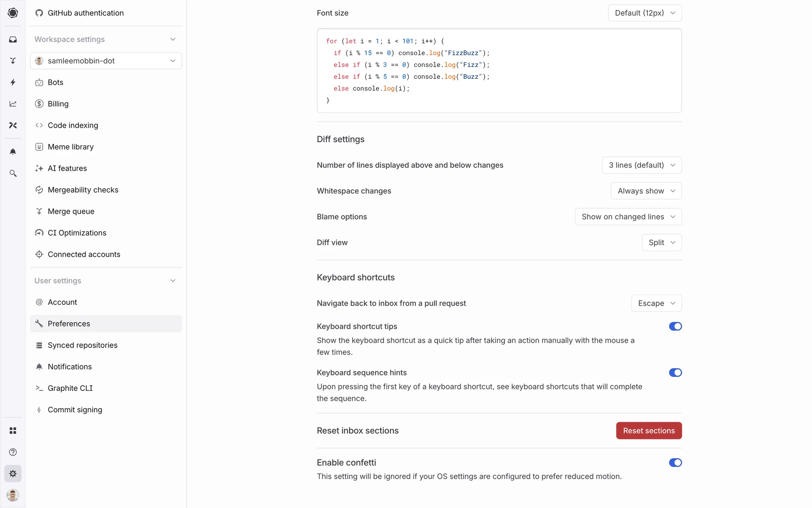Open the GitHub authentication link
The image size is (812, 508).
pos(85,13)
